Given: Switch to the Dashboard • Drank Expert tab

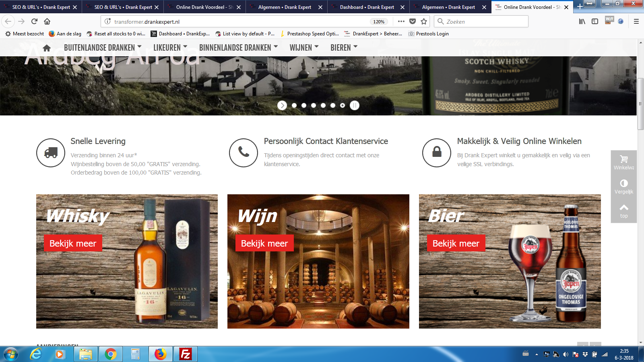Looking at the screenshot, I should tap(367, 7).
